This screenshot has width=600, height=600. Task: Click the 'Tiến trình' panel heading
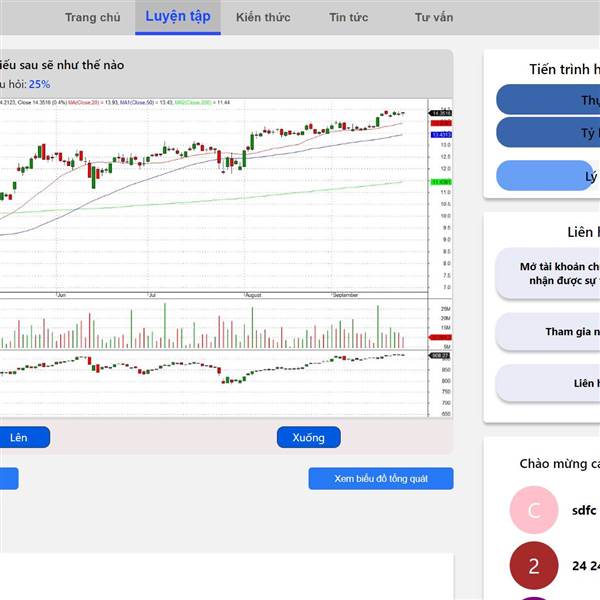click(x=564, y=69)
